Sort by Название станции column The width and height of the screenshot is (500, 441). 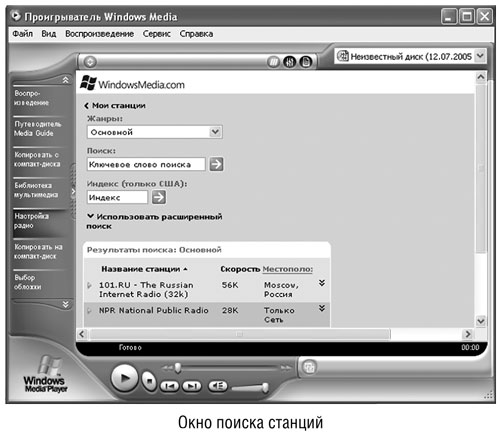pyautogui.click(x=144, y=269)
